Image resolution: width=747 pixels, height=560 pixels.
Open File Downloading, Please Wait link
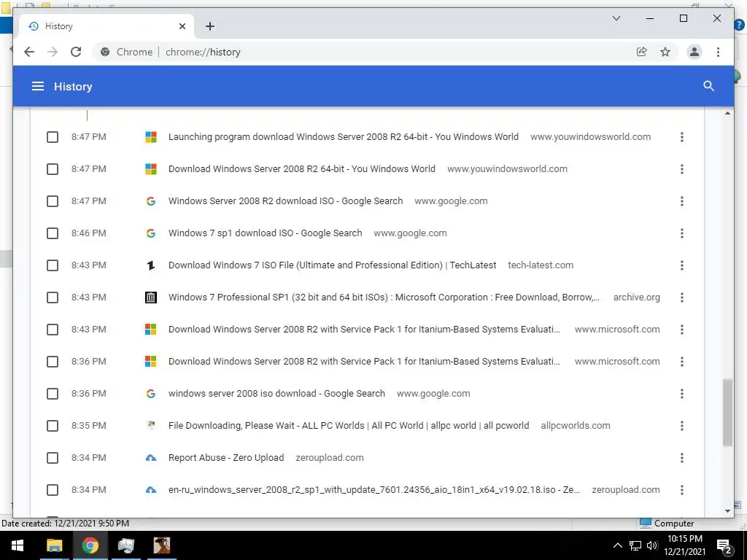[348, 425]
